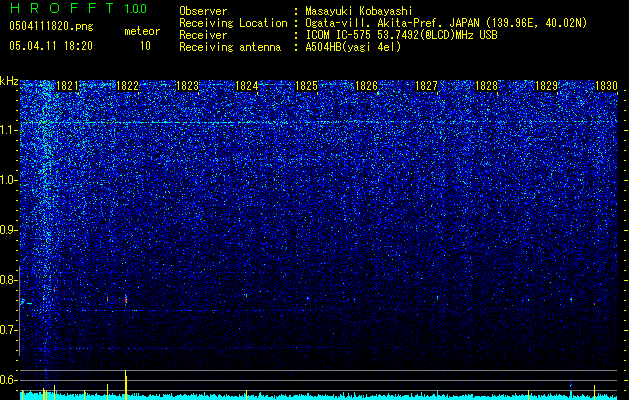Screen dimensions: 629x400
Task: Click the 1823 time marker
Action: (x=187, y=85)
